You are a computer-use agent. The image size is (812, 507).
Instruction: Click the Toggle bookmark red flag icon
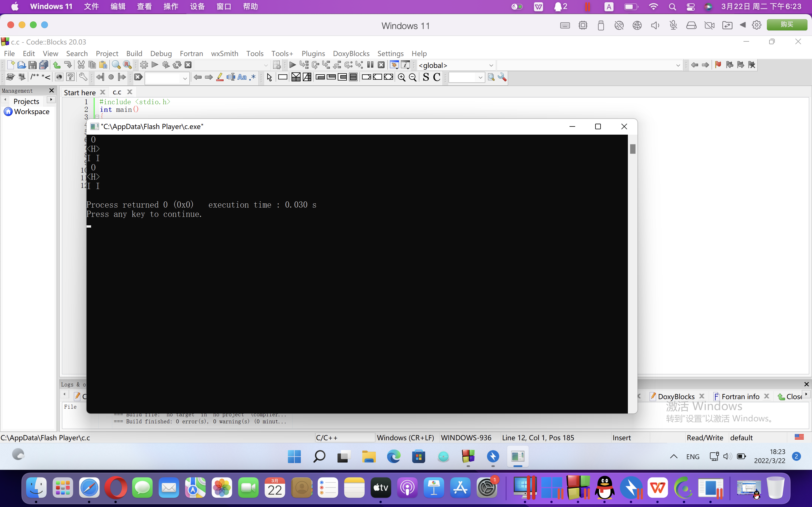coord(718,65)
